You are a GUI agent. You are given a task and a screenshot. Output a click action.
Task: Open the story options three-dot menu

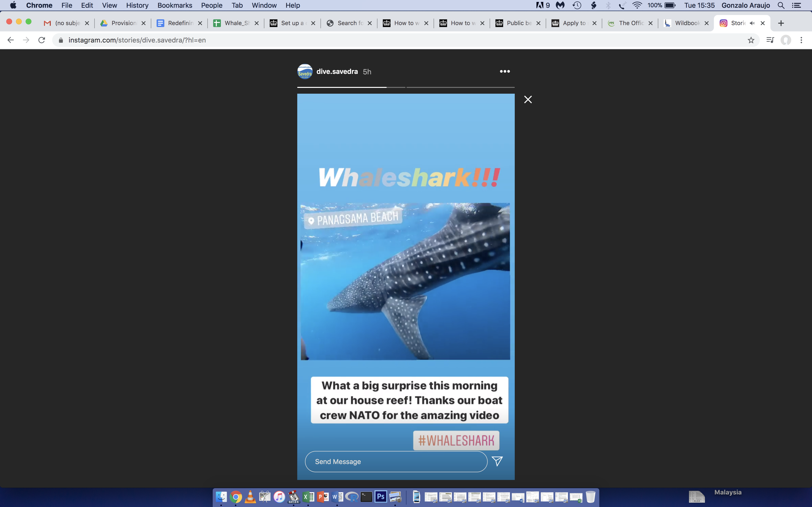(505, 71)
